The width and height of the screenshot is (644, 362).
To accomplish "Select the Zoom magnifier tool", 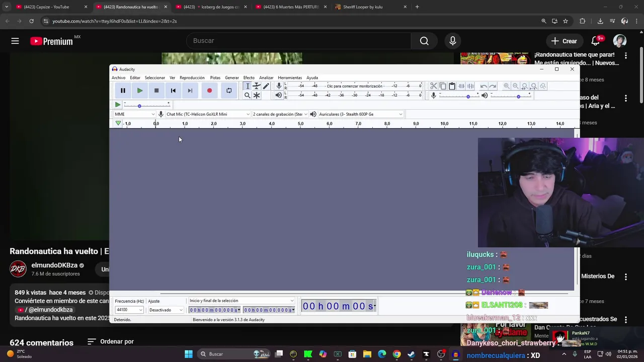I will coord(247,95).
